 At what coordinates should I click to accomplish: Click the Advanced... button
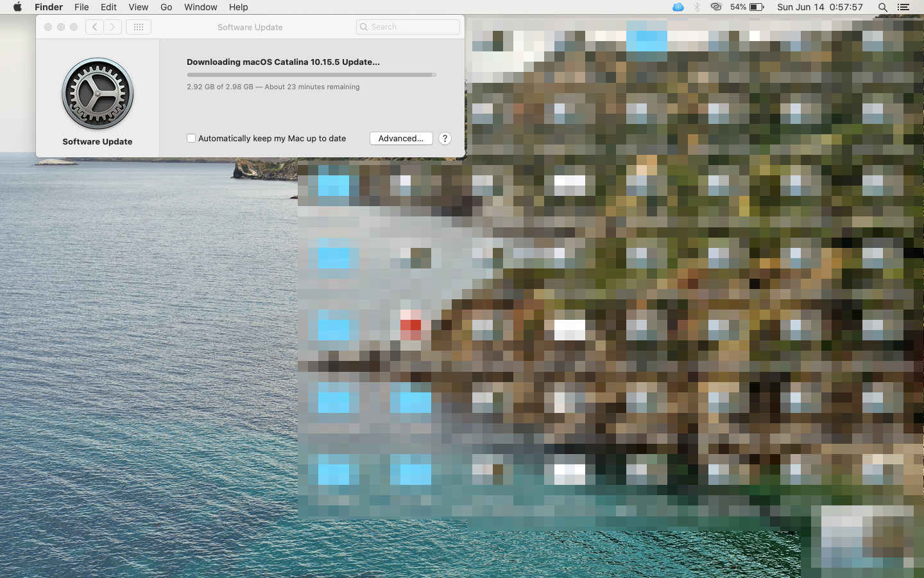(401, 138)
